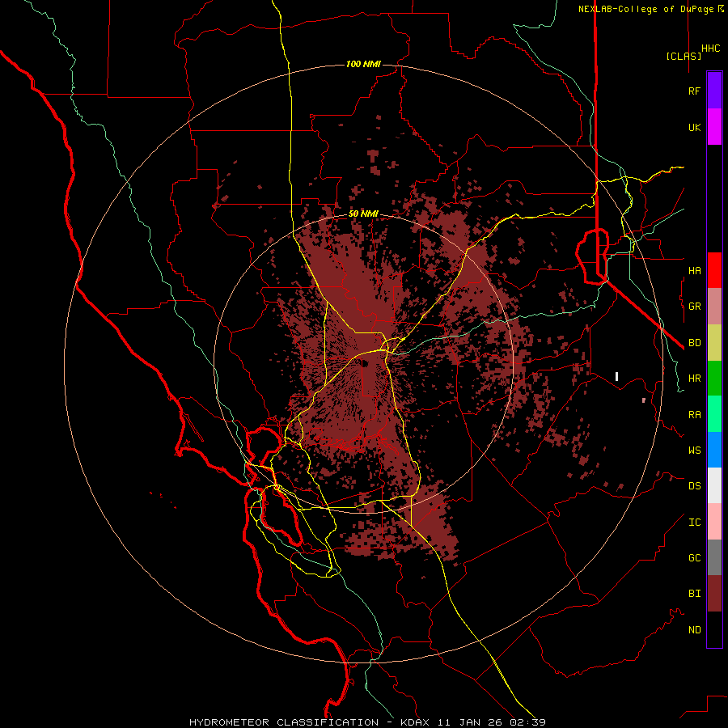Click the UK magenta legend swatch

pos(714,127)
